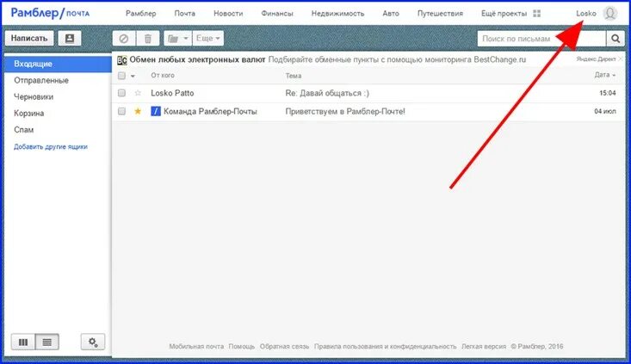Go to Финансы in top navigation
631x364 pixels.
pyautogui.click(x=277, y=13)
